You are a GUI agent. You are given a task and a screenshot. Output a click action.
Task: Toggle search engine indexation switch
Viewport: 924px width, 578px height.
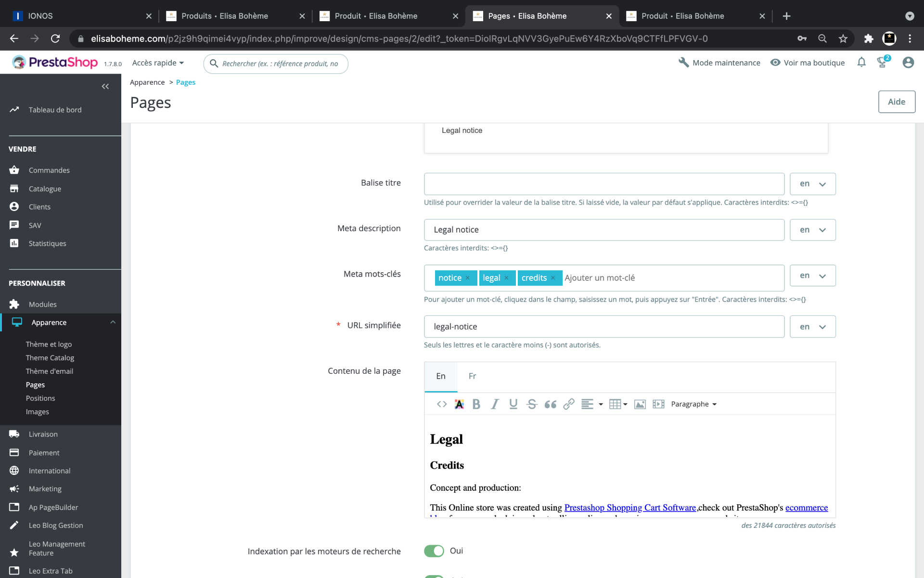pos(434,551)
